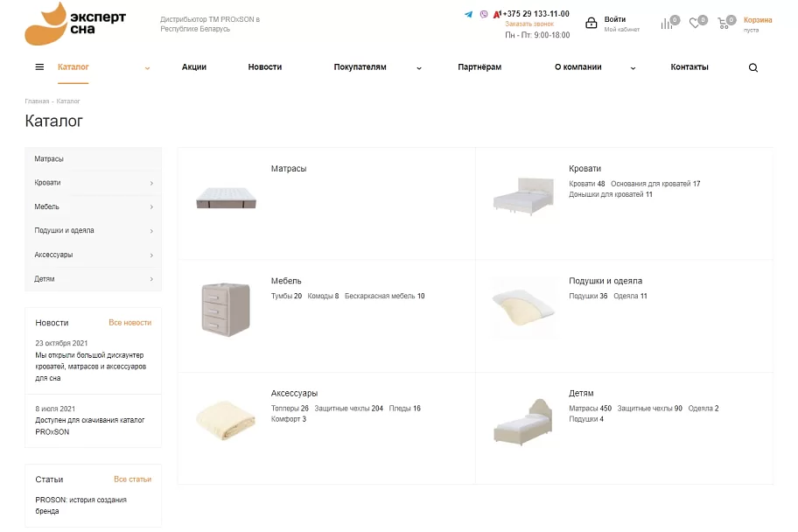Open the favorites heart icon
798x532 pixels.
[694, 23]
